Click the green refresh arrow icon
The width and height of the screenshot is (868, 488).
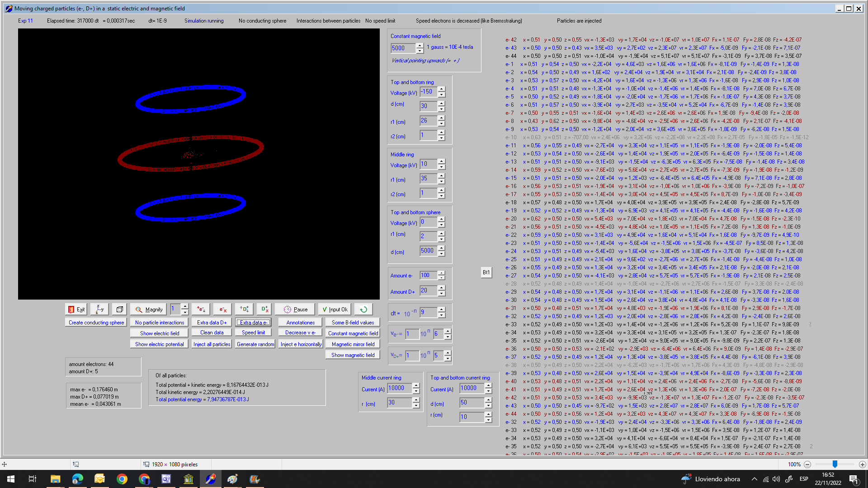363,310
